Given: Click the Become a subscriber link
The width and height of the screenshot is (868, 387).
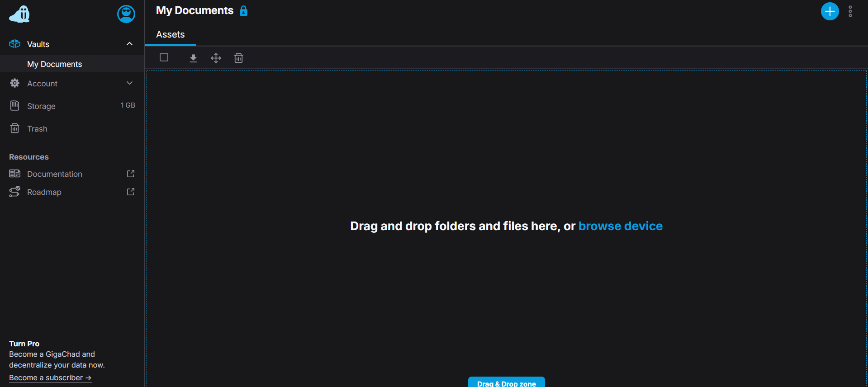Looking at the screenshot, I should (50, 378).
